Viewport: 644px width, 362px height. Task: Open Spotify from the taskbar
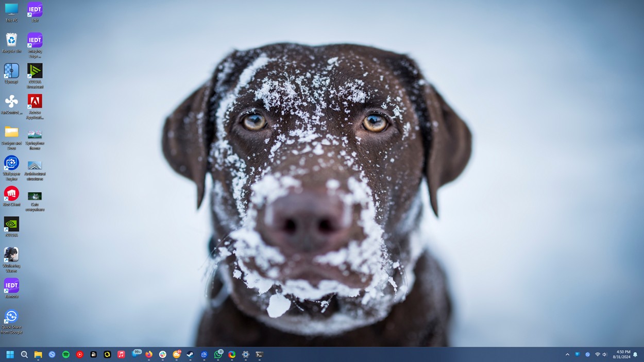(x=65, y=354)
